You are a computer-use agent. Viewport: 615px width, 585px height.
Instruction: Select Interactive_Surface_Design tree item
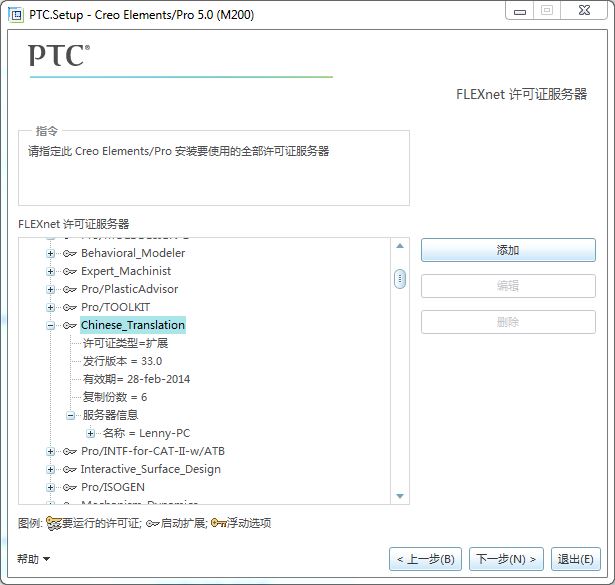pyautogui.click(x=151, y=469)
